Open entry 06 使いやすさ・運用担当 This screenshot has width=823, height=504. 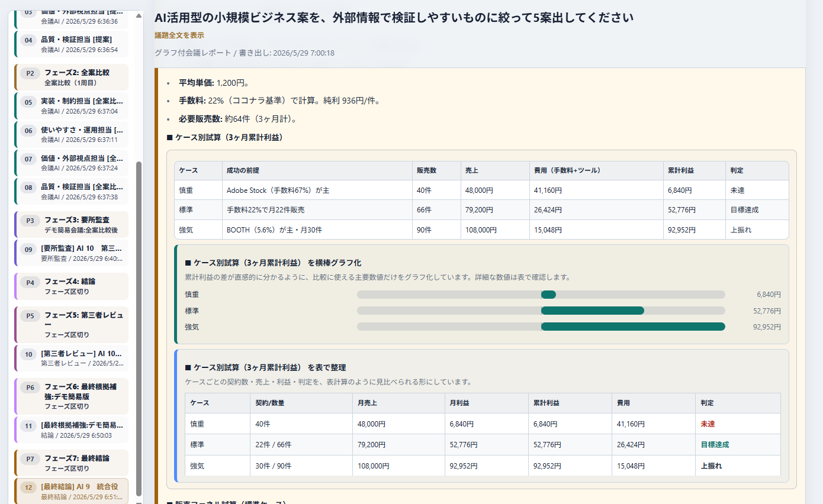point(71,135)
